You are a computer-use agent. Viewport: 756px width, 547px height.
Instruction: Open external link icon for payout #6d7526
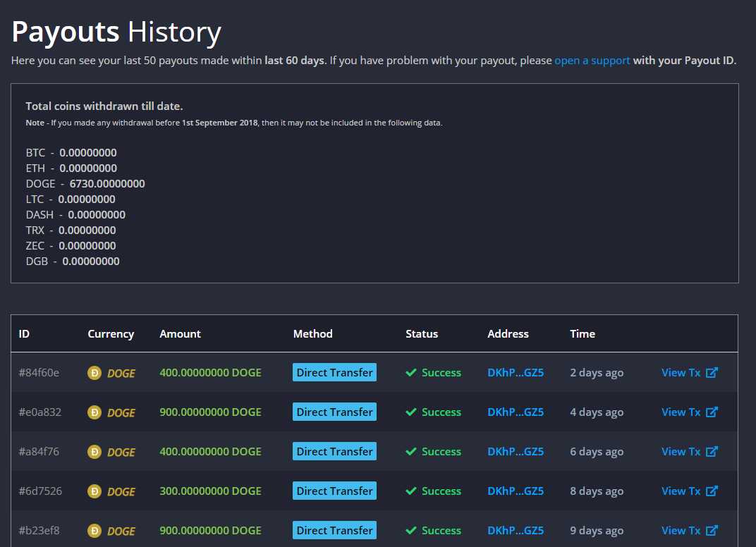click(712, 491)
